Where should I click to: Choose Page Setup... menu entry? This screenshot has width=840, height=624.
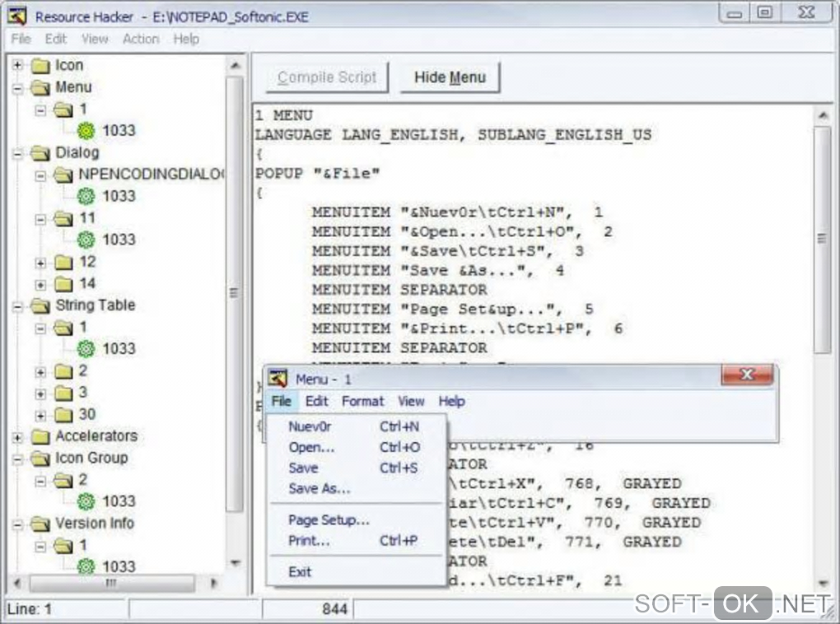356,519
